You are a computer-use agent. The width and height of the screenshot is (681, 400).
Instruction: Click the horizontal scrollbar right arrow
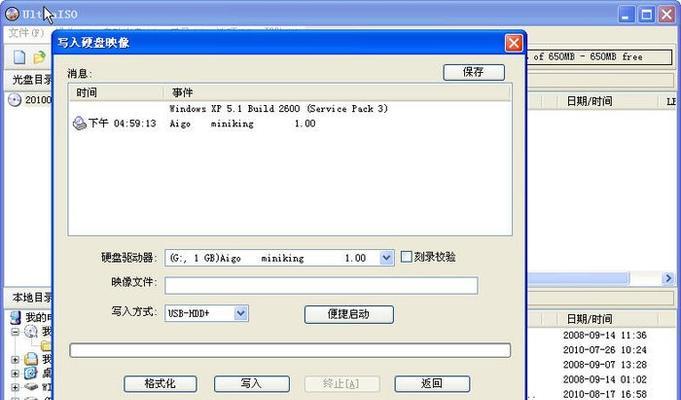pos(668,278)
